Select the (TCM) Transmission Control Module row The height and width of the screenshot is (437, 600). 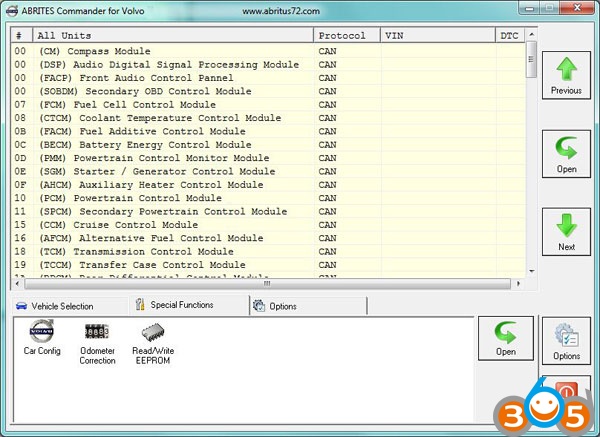[135, 251]
